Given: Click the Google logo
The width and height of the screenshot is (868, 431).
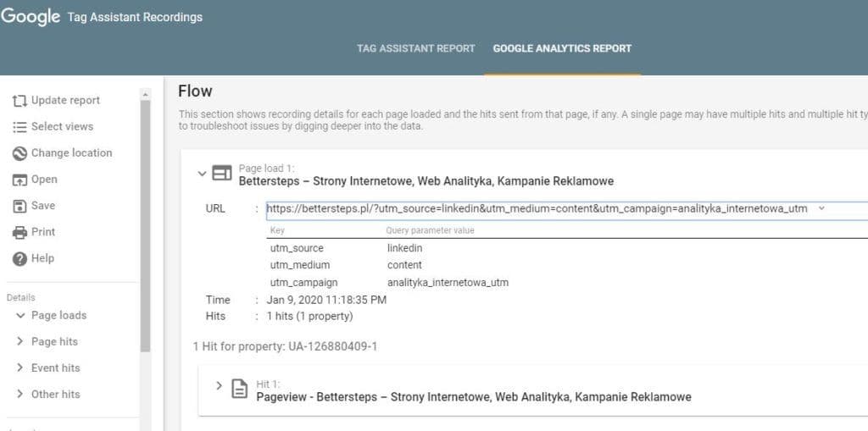Looking at the screenshot, I should tap(31, 17).
